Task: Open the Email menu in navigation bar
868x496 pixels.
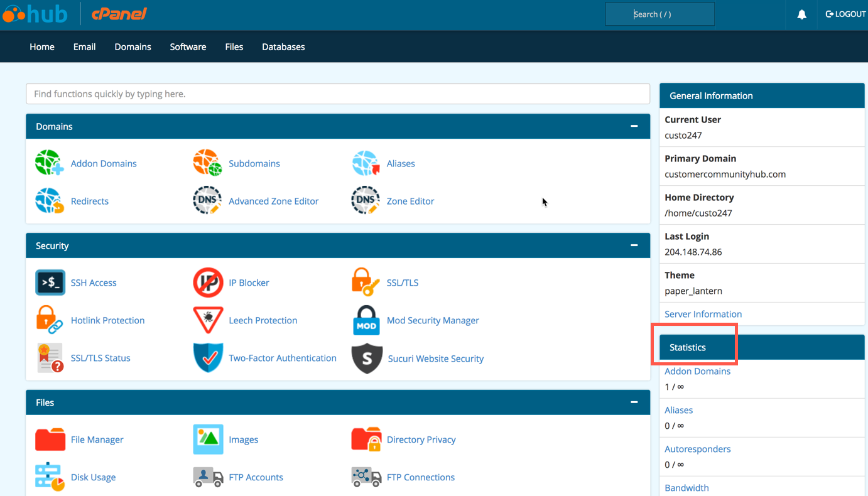Action: (x=84, y=47)
